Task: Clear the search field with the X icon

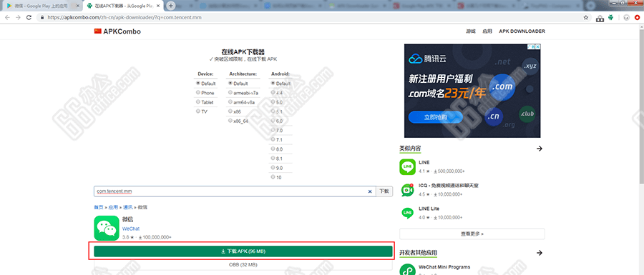Action: click(370, 191)
